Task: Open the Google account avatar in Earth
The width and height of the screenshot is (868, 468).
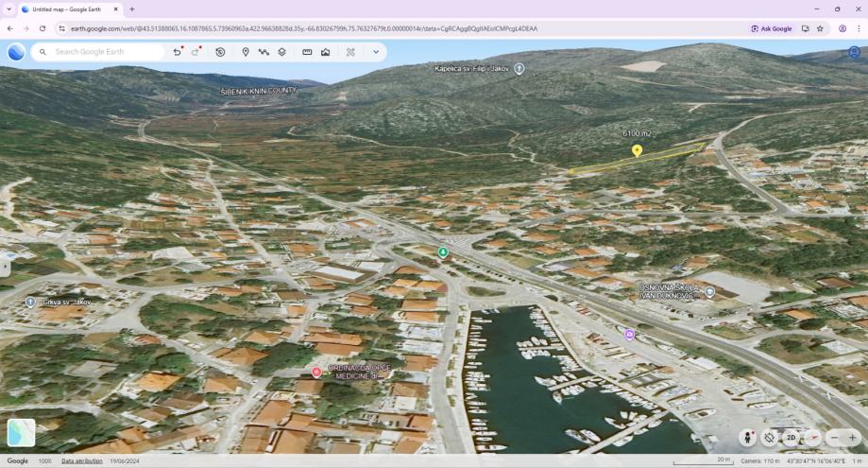Action: (x=854, y=52)
